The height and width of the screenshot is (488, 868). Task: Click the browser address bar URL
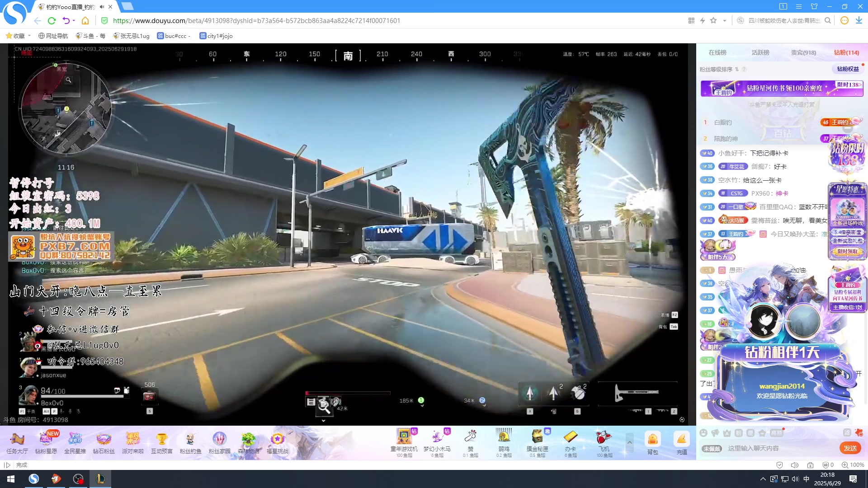[x=256, y=20]
